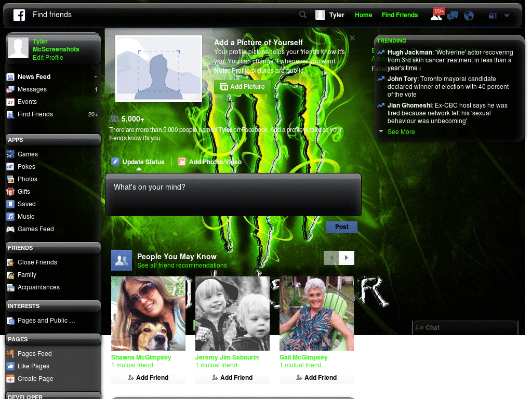Viewport: 532px width, 399px height.
Task: Open Games icon under Apps
Action: [10, 154]
